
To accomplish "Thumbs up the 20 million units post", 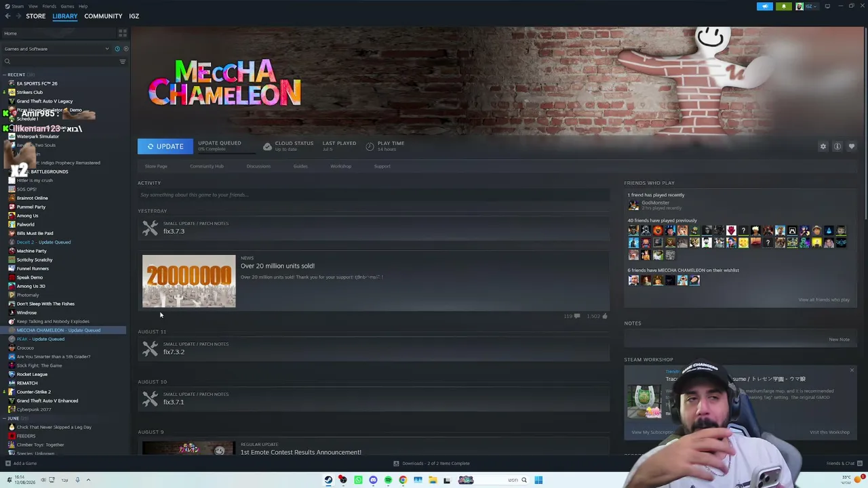I will click(x=597, y=316).
